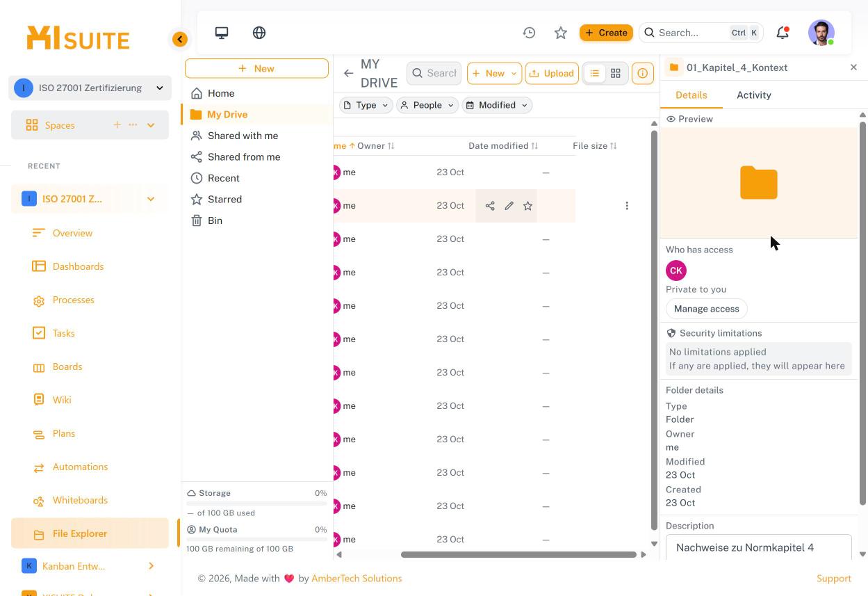Collapse the left sidebar with orange arrow
Screen dimensions: 868x596
pyautogui.click(x=180, y=40)
